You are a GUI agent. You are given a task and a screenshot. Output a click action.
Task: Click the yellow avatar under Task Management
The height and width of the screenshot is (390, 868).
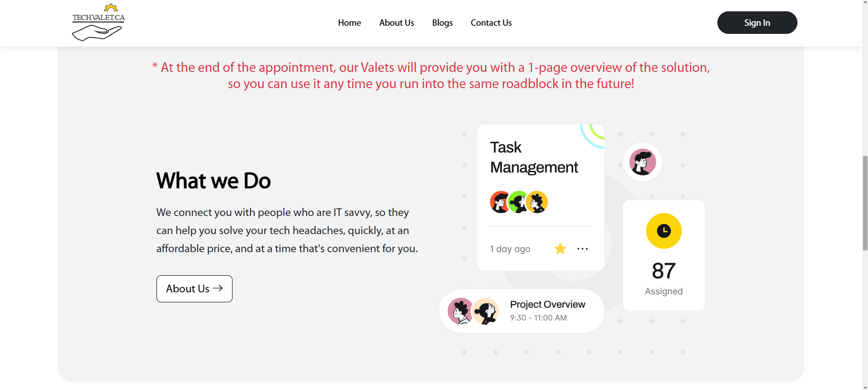537,202
